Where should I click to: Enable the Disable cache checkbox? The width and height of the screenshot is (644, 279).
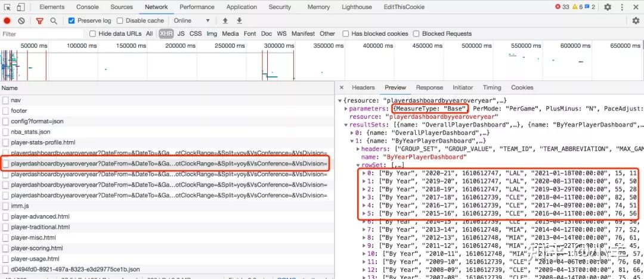click(x=119, y=20)
